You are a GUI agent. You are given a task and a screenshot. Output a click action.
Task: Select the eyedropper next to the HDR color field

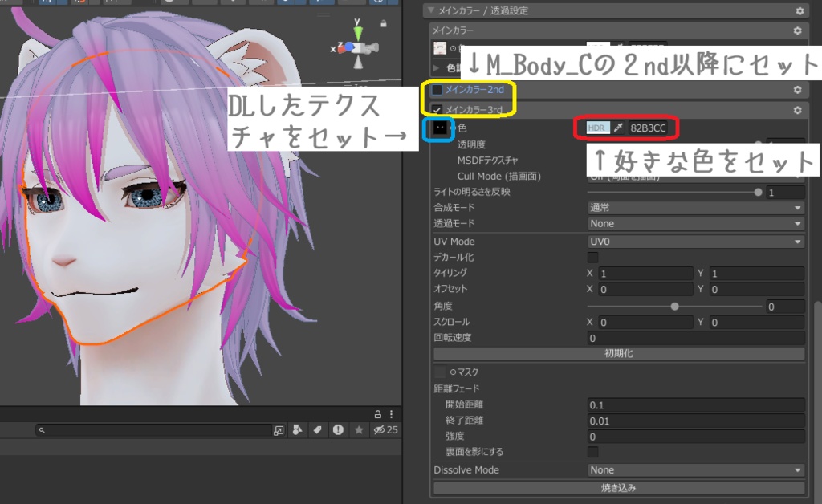click(618, 127)
